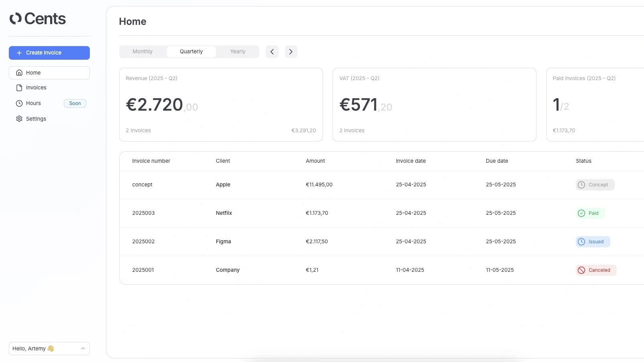Collapse the Hello Artemy user panel

pos(83,348)
